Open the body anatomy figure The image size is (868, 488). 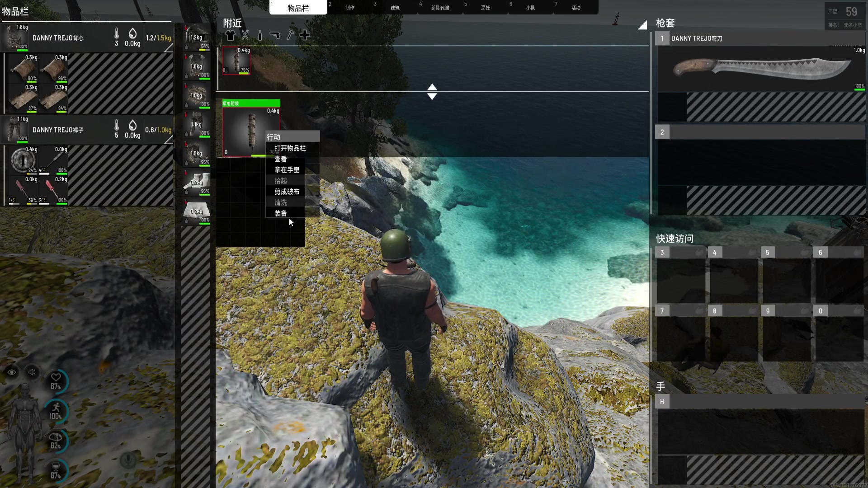click(x=26, y=434)
